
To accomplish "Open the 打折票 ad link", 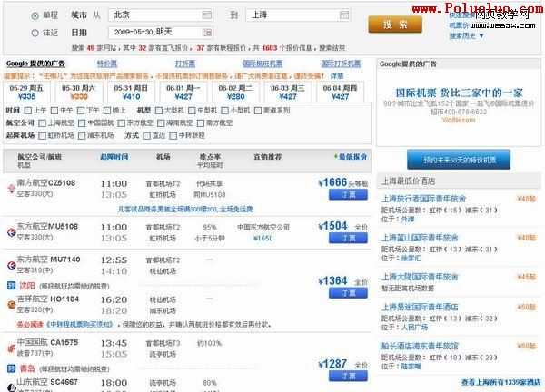I will point(185,64).
